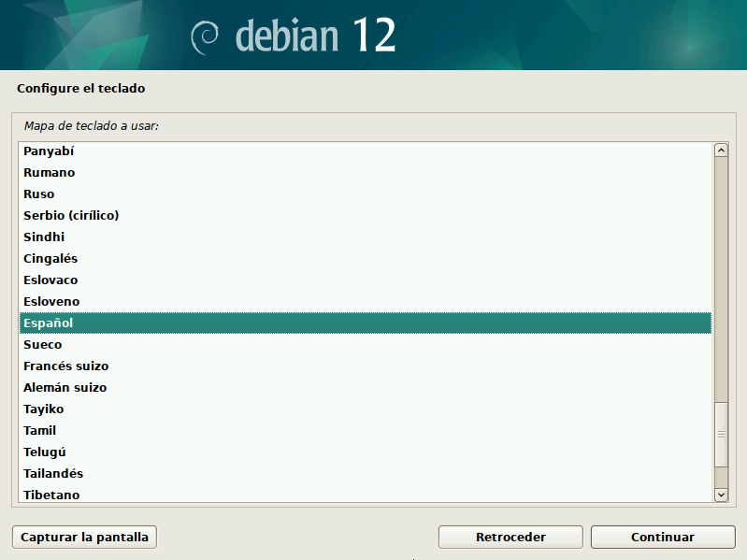Click the Debian swirl logo
This screenshot has height=560, width=747.
coord(205,36)
